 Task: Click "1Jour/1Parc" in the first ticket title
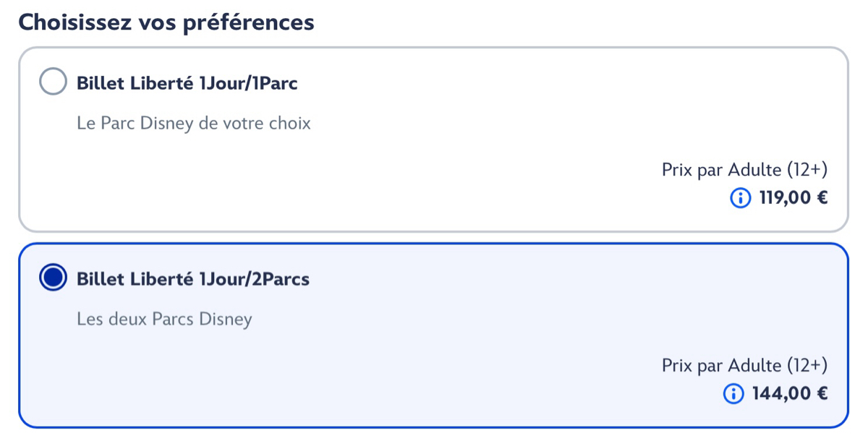pos(248,83)
